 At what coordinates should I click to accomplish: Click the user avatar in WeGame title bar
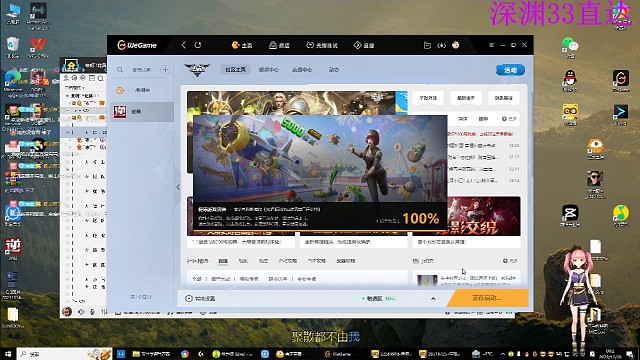tap(456, 45)
